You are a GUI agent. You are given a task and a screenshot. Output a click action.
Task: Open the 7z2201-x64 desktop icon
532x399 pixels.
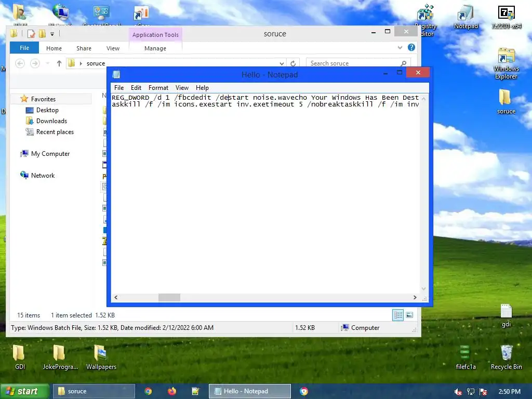(506, 17)
